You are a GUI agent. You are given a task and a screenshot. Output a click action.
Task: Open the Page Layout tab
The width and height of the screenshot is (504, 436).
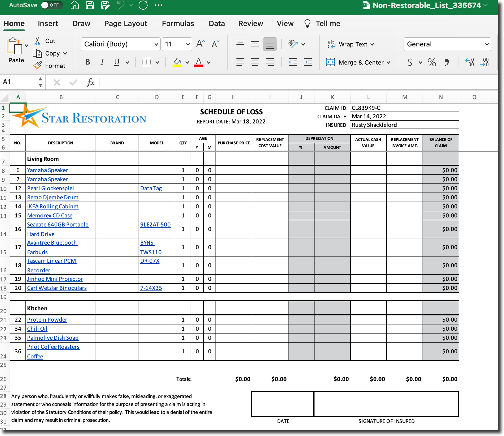(x=126, y=23)
